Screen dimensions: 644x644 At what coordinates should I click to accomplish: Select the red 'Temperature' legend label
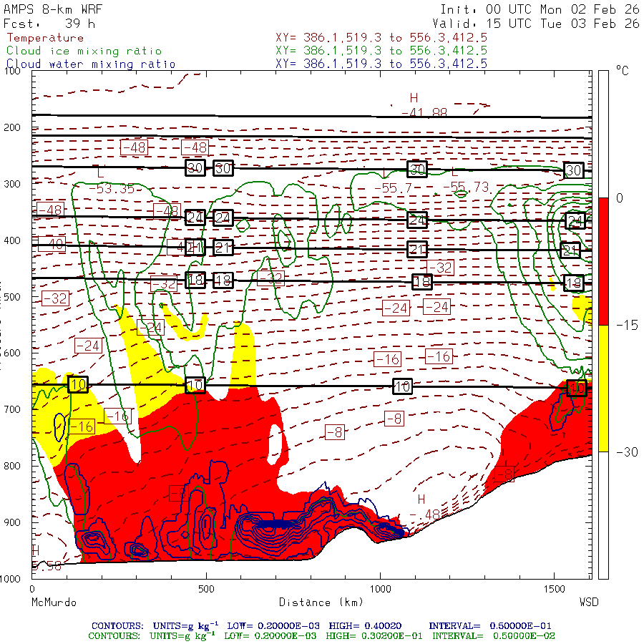pos(45,38)
